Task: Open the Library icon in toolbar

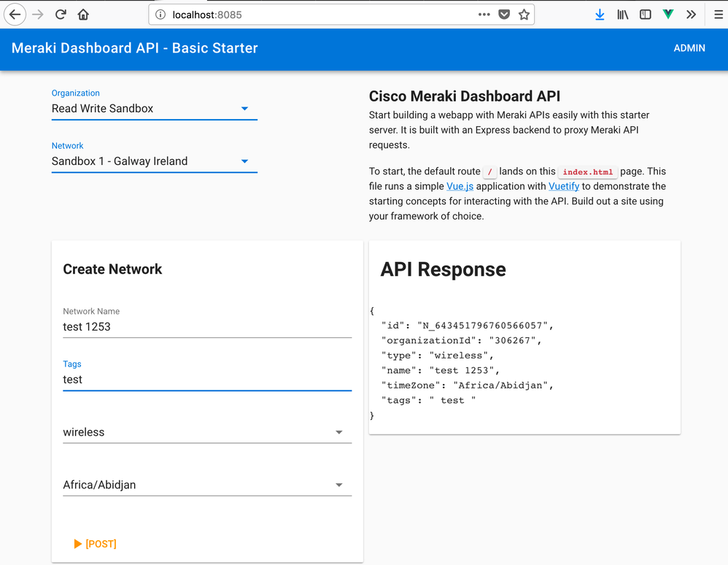Action: click(x=622, y=14)
